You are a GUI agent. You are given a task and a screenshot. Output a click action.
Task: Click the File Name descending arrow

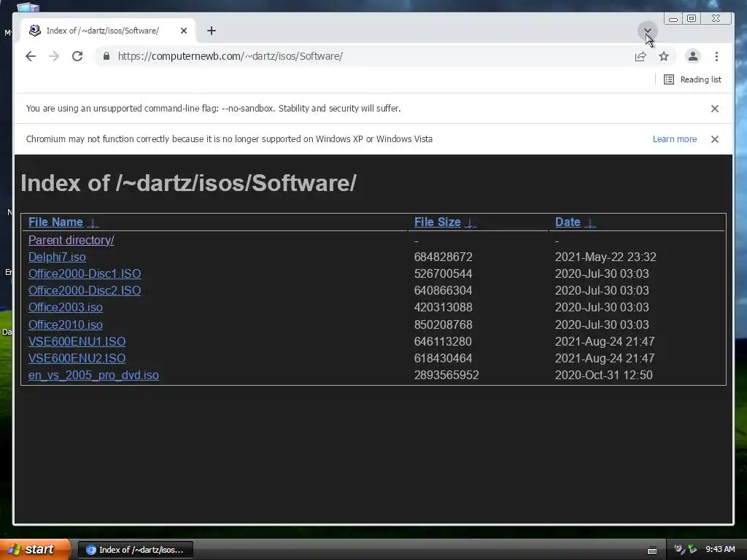(93, 222)
